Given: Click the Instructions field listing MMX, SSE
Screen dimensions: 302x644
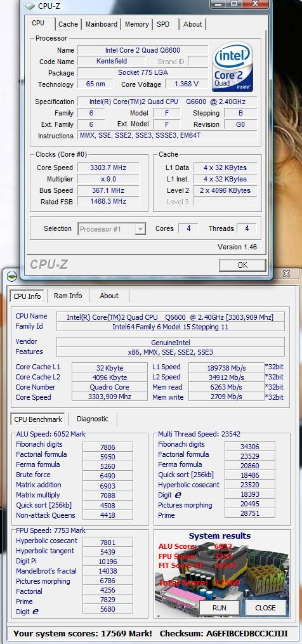Looking at the screenshot, I should coord(167,136).
